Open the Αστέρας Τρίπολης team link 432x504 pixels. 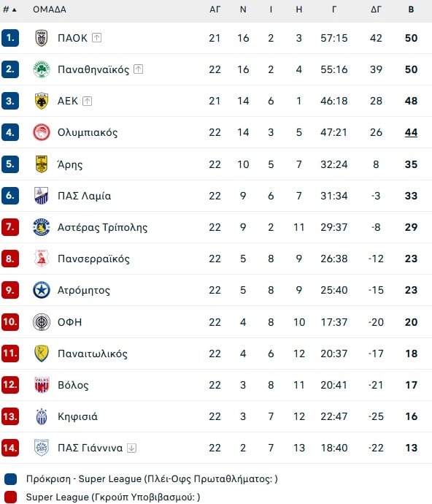102,227
